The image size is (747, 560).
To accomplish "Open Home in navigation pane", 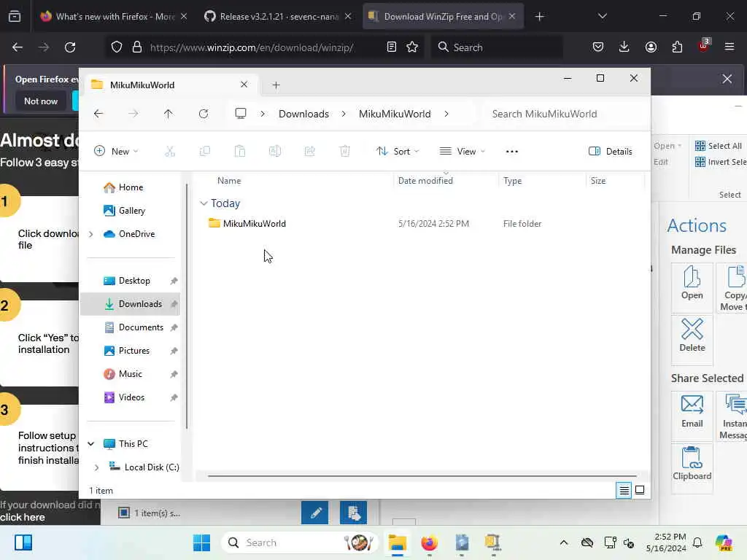I will coord(131,187).
